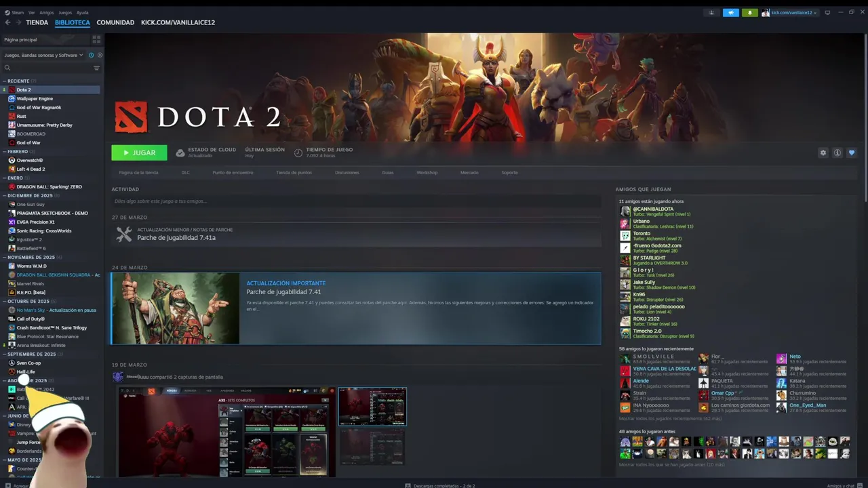Open the Juegos menu
This screenshot has width=868, height=488.
pos(65,12)
